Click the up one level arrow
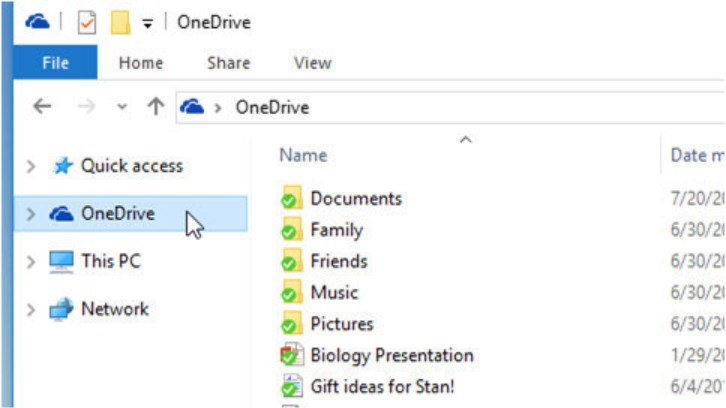 tap(155, 107)
